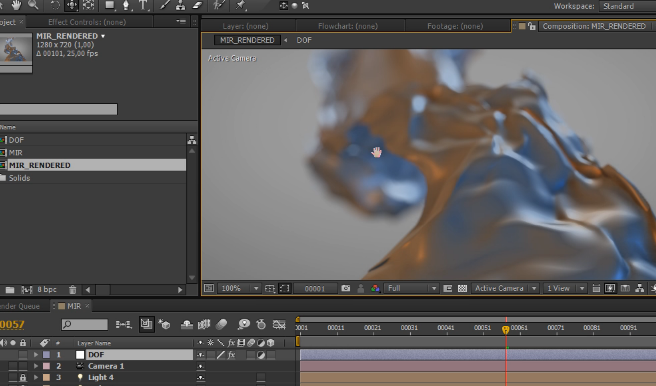Open the Active Camera 3D view dropdown
Image resolution: width=656 pixels, height=386 pixels.
[x=505, y=288]
